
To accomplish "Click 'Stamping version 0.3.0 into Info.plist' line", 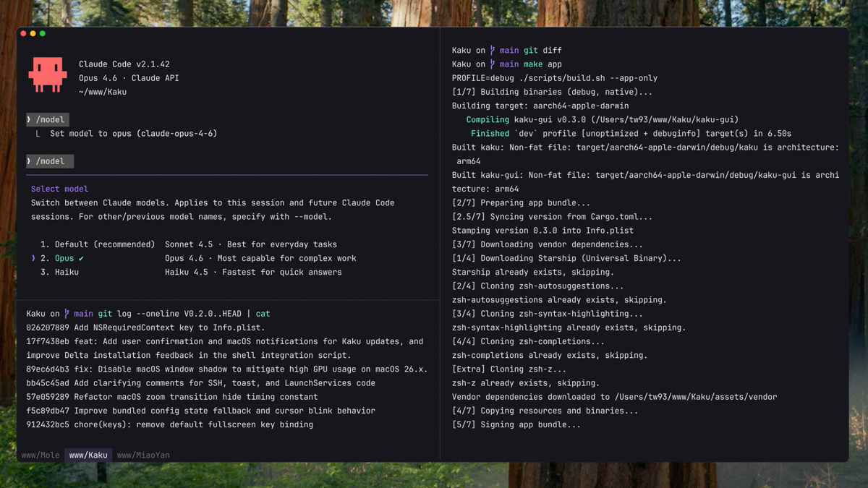I will [542, 231].
